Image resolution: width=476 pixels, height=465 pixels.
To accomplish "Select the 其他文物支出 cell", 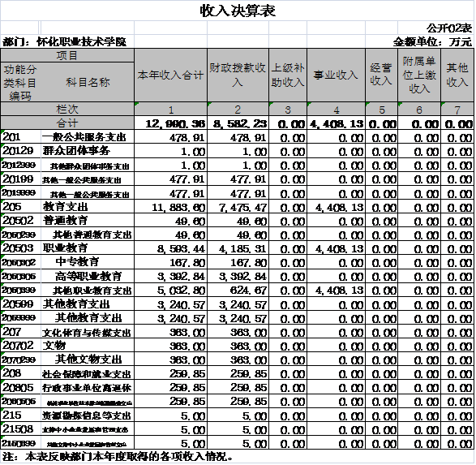I will pos(88,360).
